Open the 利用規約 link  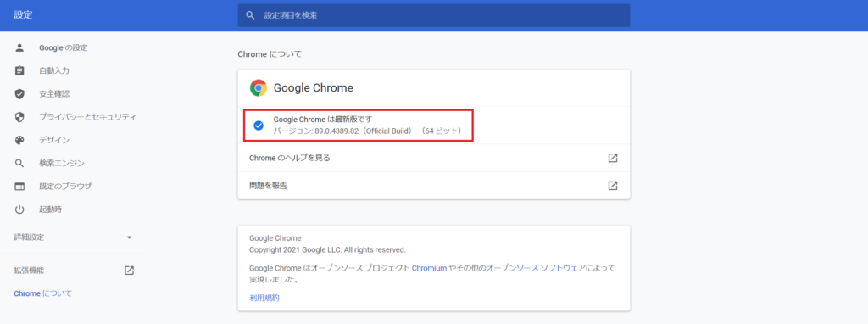pyautogui.click(x=264, y=298)
